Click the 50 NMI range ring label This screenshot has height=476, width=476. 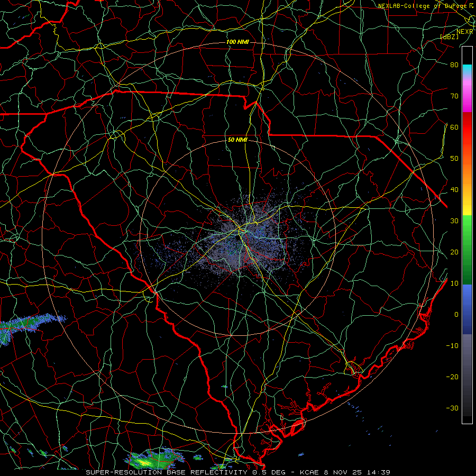tap(237, 140)
